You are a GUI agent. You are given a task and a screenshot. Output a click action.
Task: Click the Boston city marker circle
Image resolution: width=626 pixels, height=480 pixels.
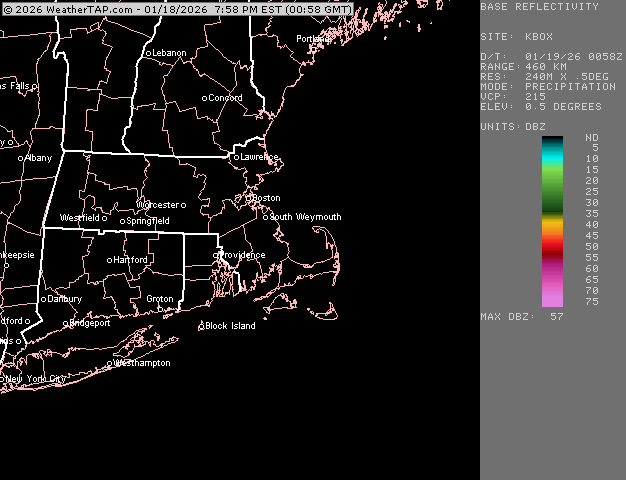[250, 198]
